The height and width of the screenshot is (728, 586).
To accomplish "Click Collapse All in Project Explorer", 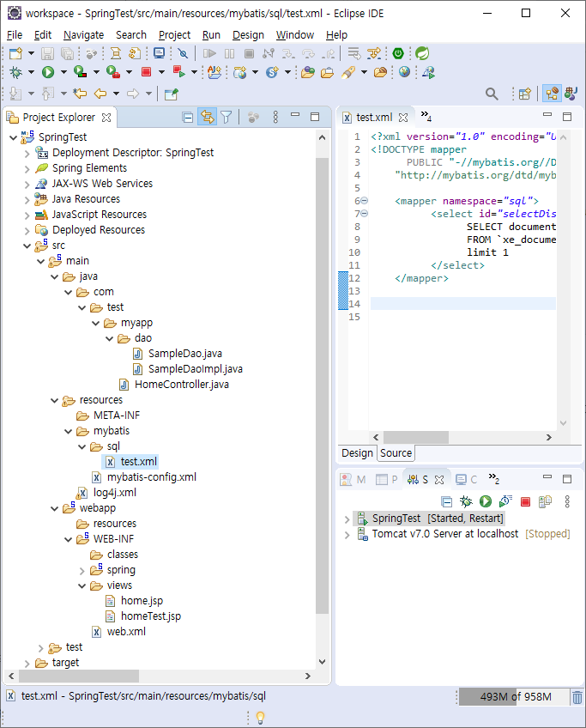I will point(187,118).
